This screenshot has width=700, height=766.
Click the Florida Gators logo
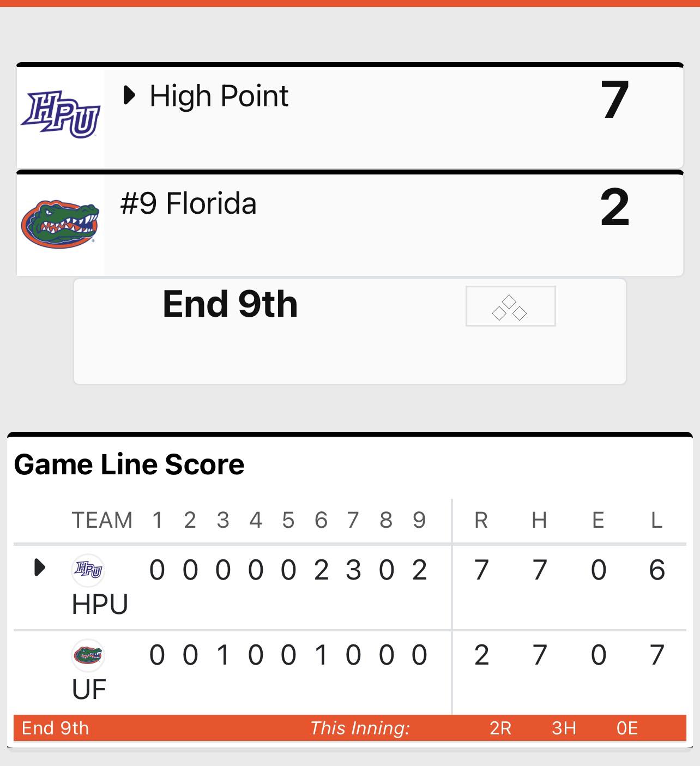pos(60,225)
